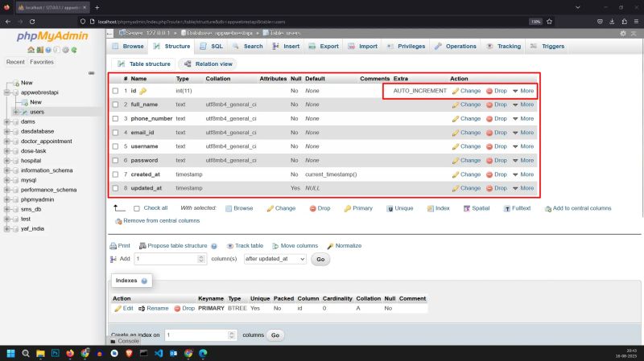Click Go button to add columns
This screenshot has width=644, height=361.
coord(320,259)
